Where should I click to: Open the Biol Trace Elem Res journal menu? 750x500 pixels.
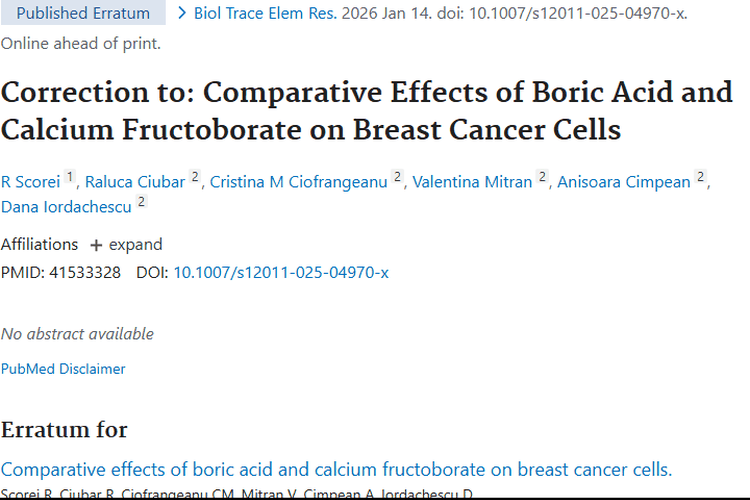[x=264, y=14]
